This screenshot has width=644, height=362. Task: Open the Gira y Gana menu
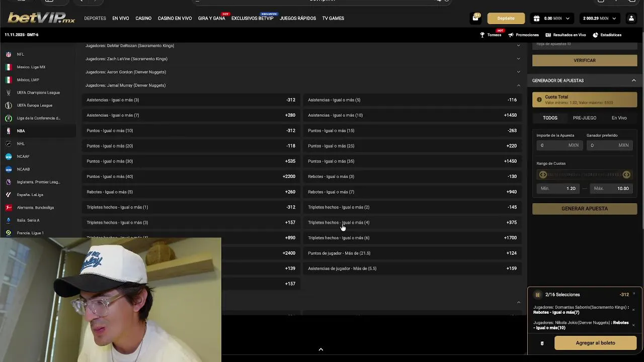tap(211, 18)
